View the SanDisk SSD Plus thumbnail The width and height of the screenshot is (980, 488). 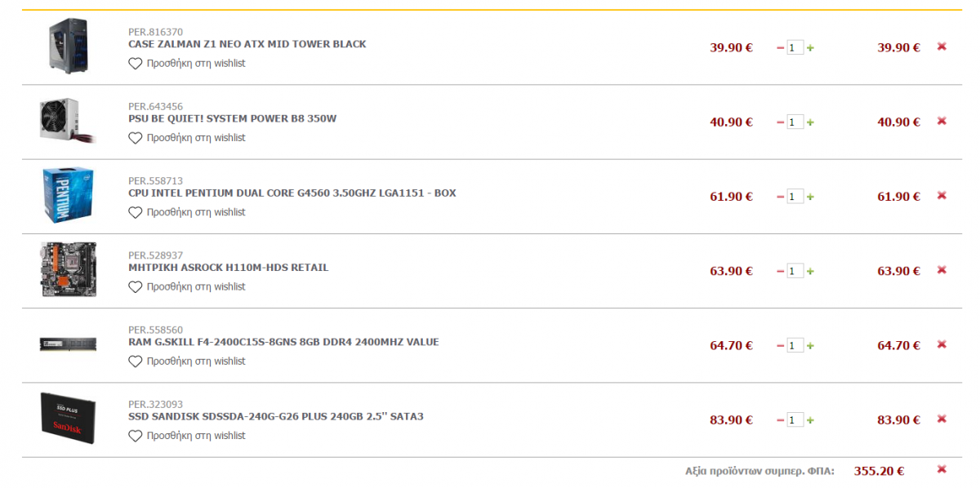(68, 419)
